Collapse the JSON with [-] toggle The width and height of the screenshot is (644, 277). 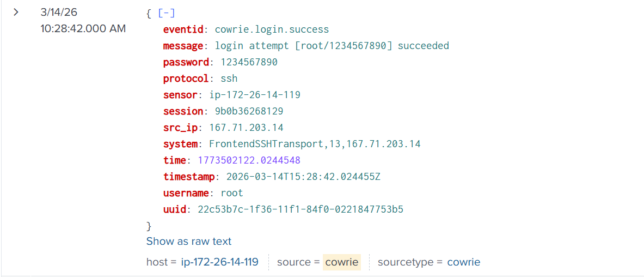tap(167, 13)
